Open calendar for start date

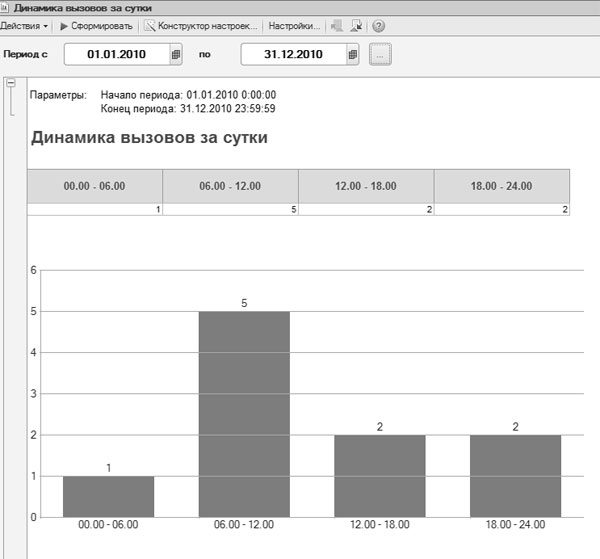tap(176, 54)
